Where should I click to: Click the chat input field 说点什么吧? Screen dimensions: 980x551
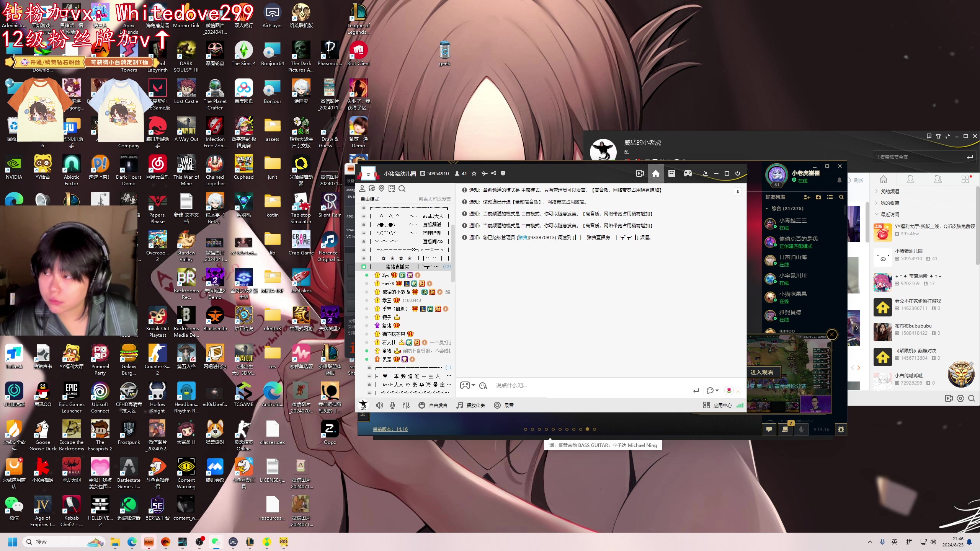click(x=590, y=385)
